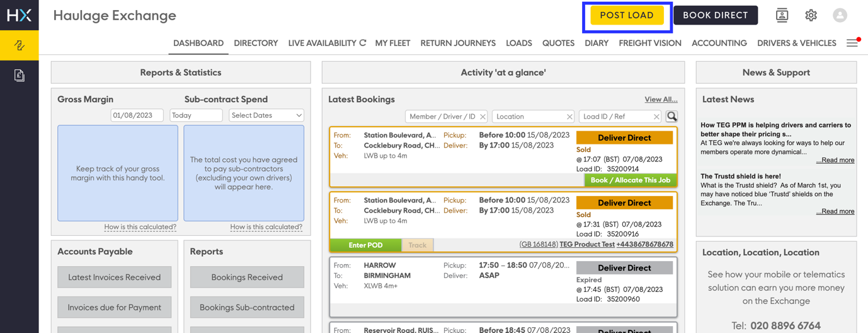Switch to the Freight Vision tab
Screen dimensions: 868x333
[649, 43]
